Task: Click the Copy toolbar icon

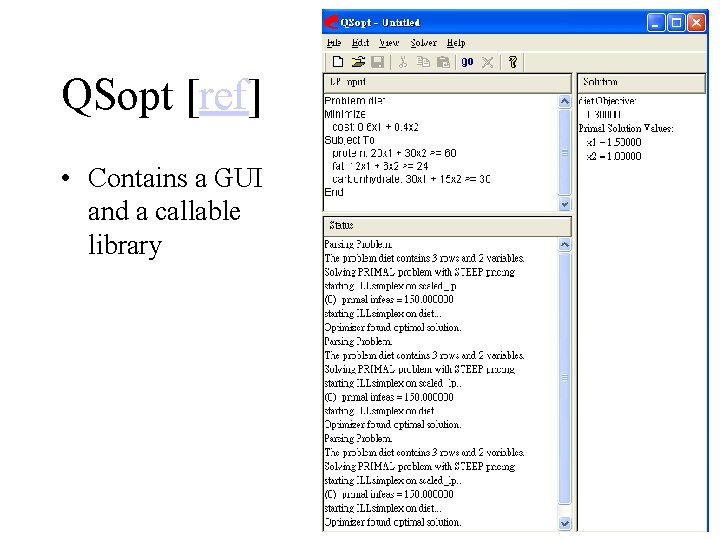Action: coord(423,62)
